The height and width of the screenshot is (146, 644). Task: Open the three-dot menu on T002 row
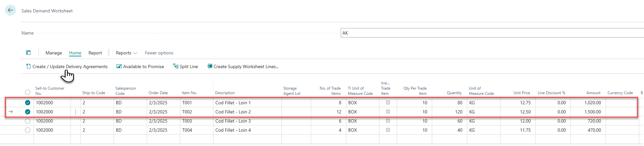(x=75, y=112)
